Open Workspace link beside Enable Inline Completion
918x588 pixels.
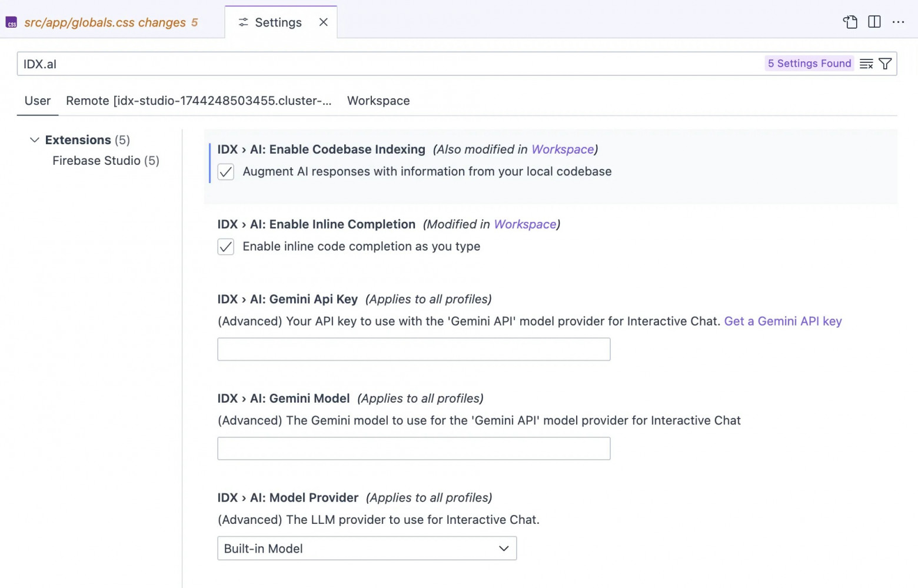[525, 224]
